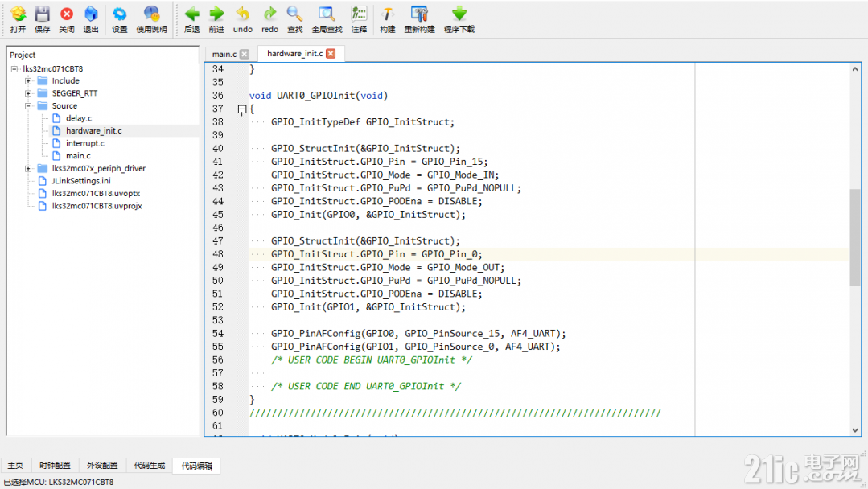Switch to the 外设配置 (Peripheral config) tab
The height and width of the screenshot is (489, 868).
[x=102, y=466]
